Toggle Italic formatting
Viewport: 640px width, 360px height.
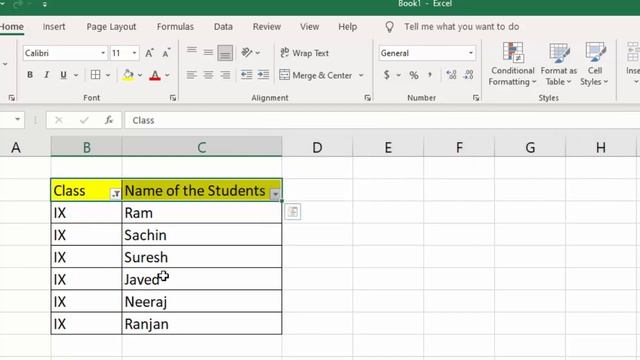[47, 75]
